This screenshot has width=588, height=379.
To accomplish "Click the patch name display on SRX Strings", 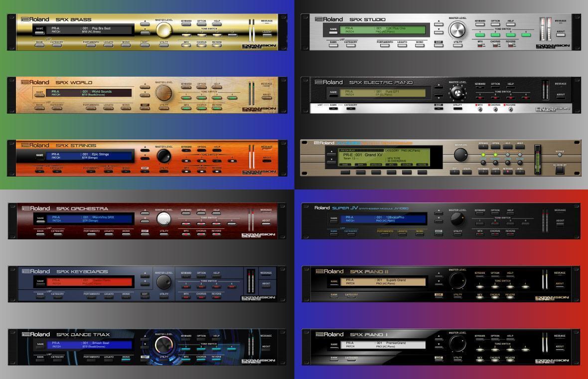I will (90, 156).
